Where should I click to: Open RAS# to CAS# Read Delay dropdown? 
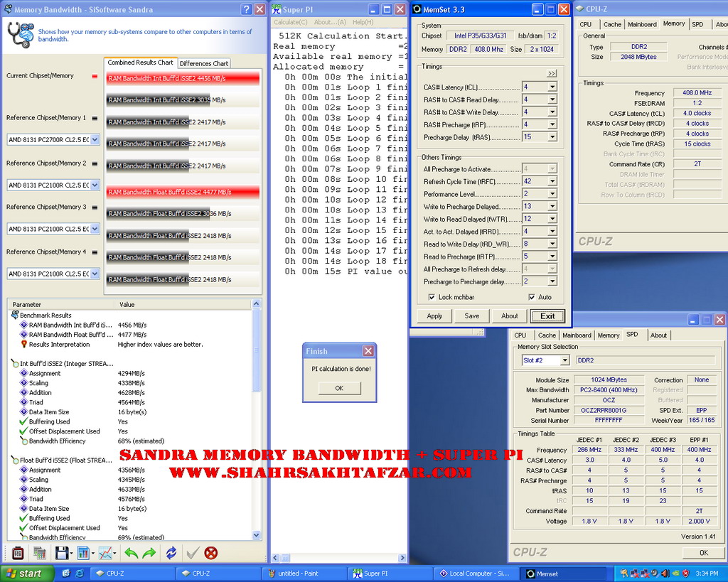[x=552, y=99]
